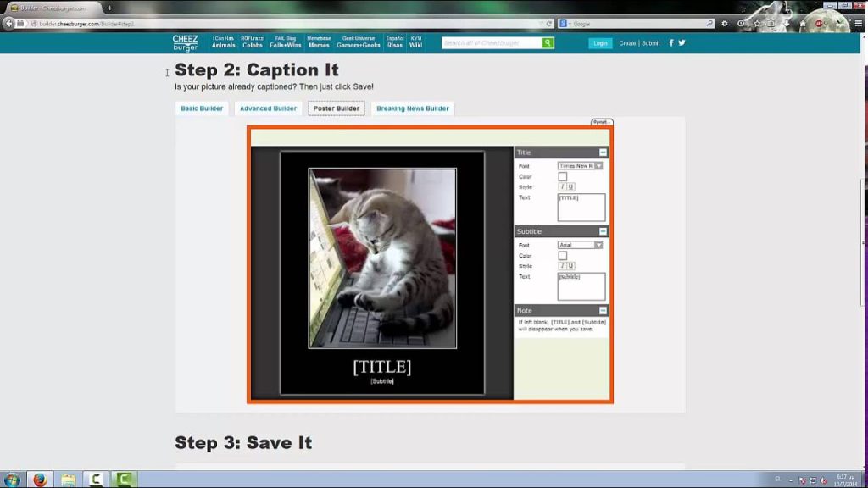Open the Subtitle font dropdown

(580, 245)
